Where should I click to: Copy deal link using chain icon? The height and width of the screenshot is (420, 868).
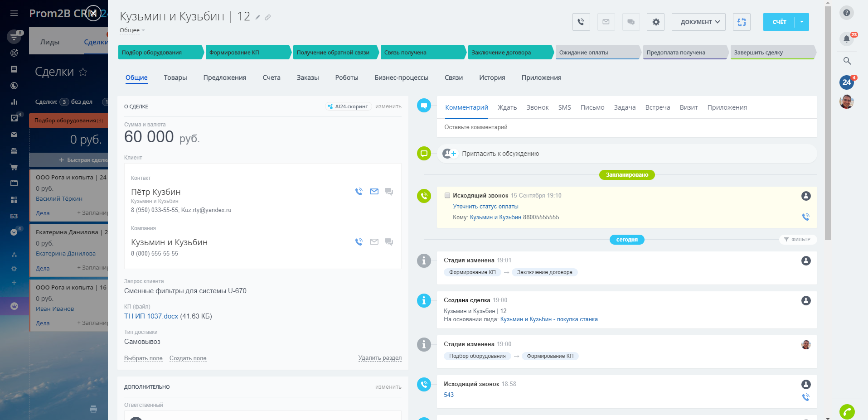(267, 17)
